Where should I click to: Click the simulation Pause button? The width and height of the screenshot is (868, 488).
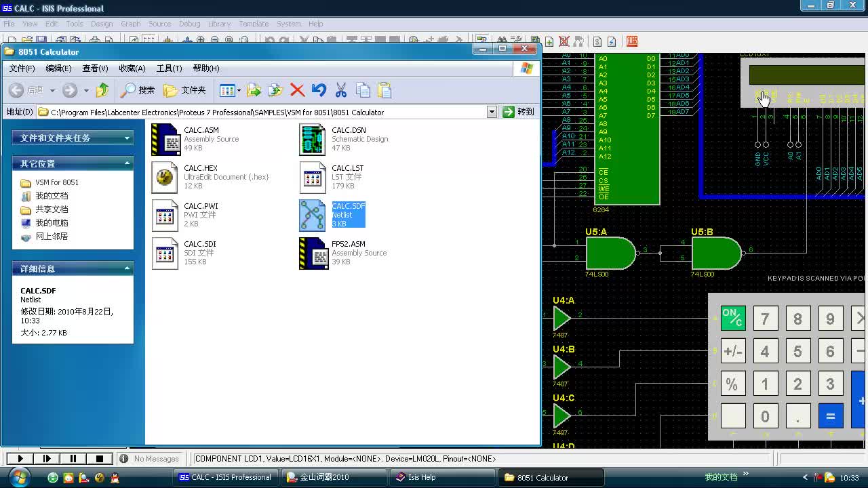(x=73, y=459)
